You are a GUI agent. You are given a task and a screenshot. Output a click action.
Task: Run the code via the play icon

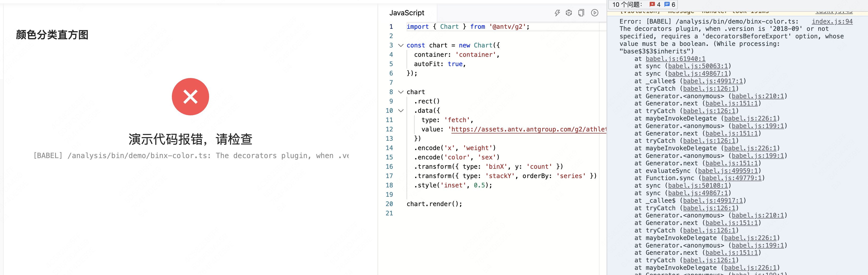[x=594, y=12]
